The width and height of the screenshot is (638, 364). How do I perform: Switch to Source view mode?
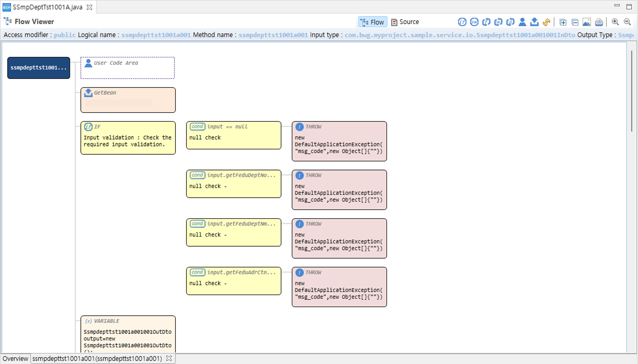tap(405, 22)
